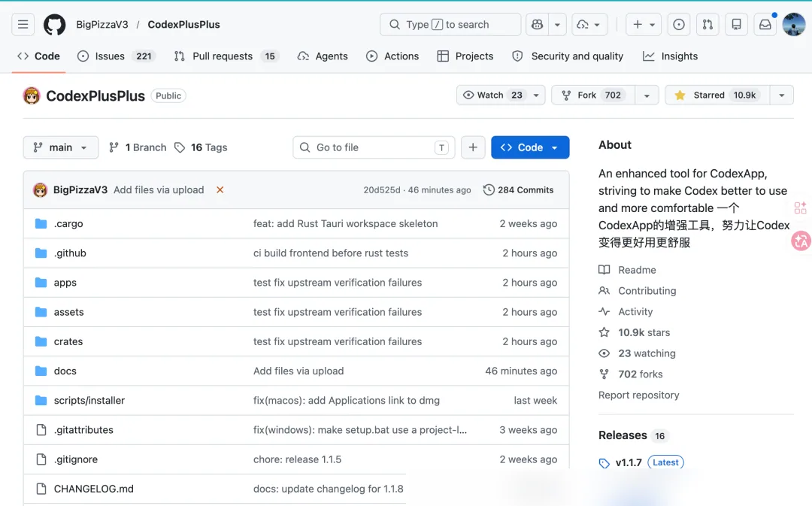The width and height of the screenshot is (812, 506).
Task: Open the user profile avatar menu
Action: (x=793, y=24)
